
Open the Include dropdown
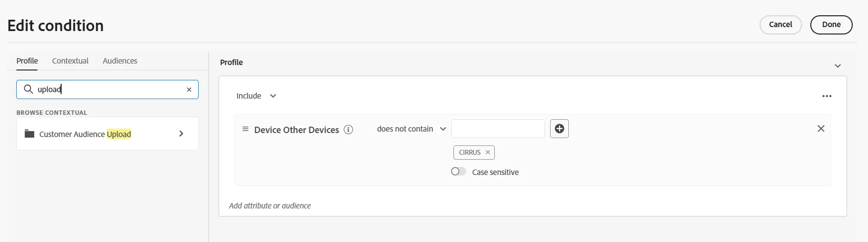coord(256,96)
